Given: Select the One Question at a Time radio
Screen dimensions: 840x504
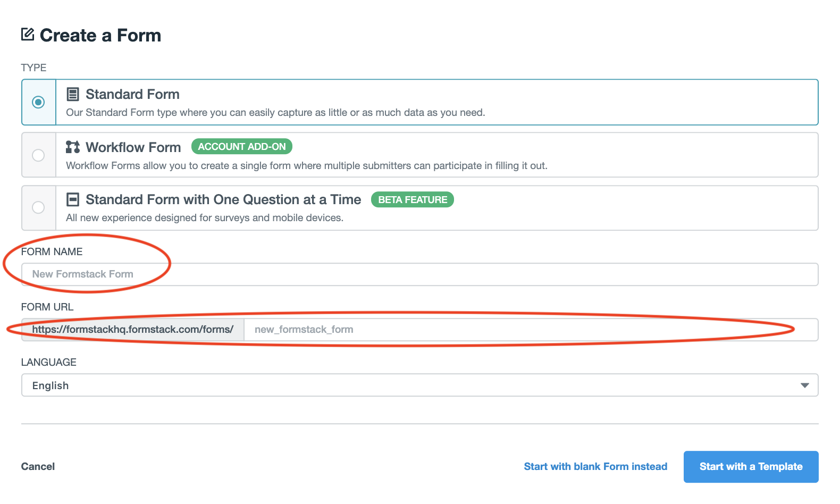Looking at the screenshot, I should [38, 207].
